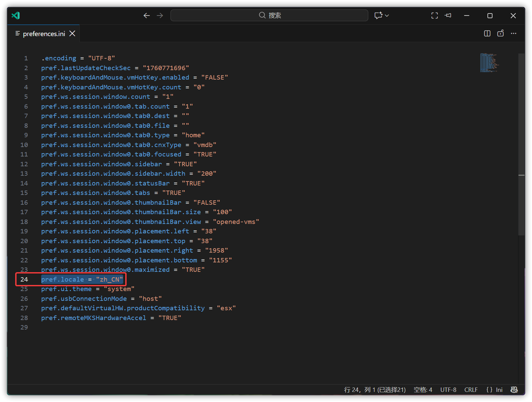Close the preferences.ini tab
This screenshot has height=402, width=532.
(x=72, y=33)
